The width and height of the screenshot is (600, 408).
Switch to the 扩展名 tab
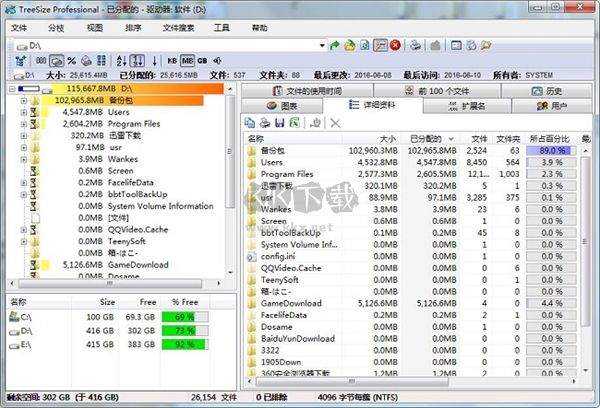467,106
